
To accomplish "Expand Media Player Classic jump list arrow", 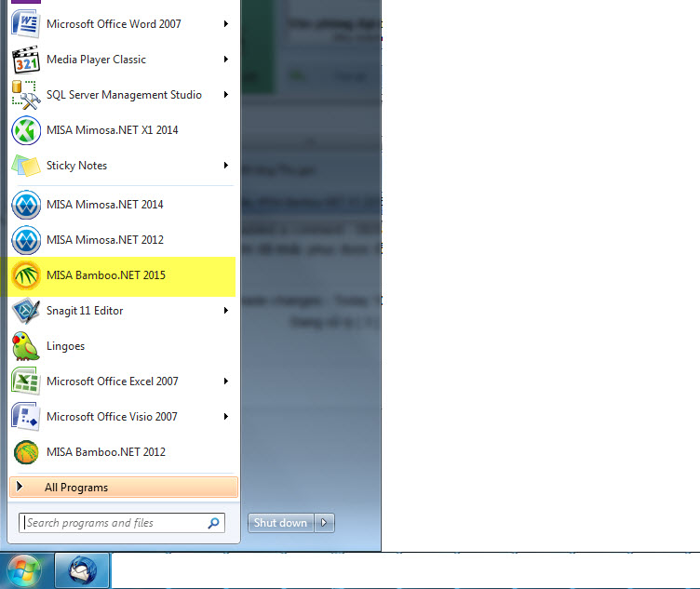I will 226,59.
